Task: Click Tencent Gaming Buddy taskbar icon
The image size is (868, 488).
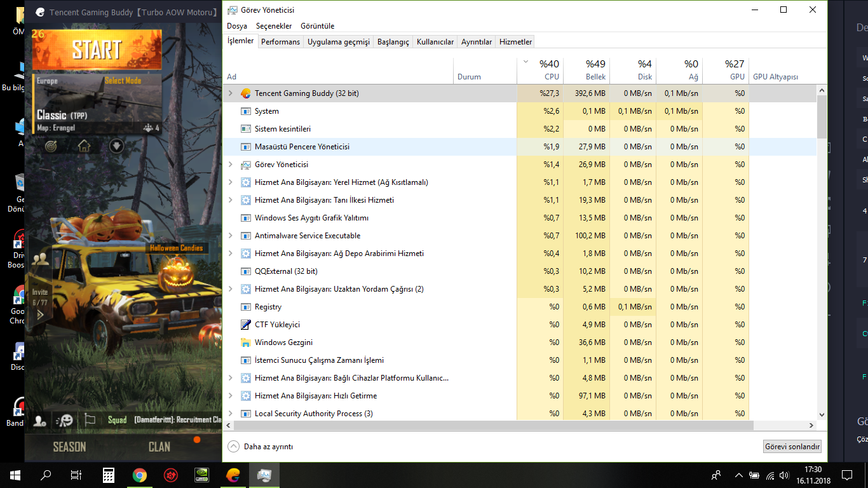Action: (x=233, y=475)
